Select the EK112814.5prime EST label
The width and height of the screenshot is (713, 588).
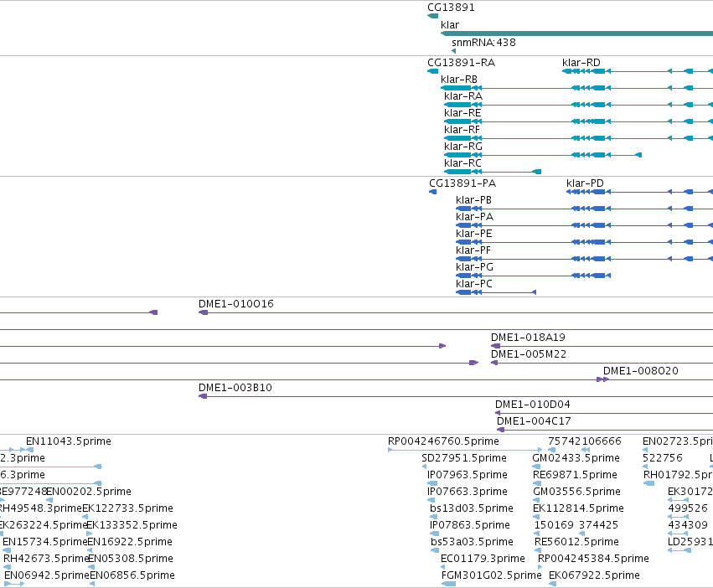pos(578,509)
